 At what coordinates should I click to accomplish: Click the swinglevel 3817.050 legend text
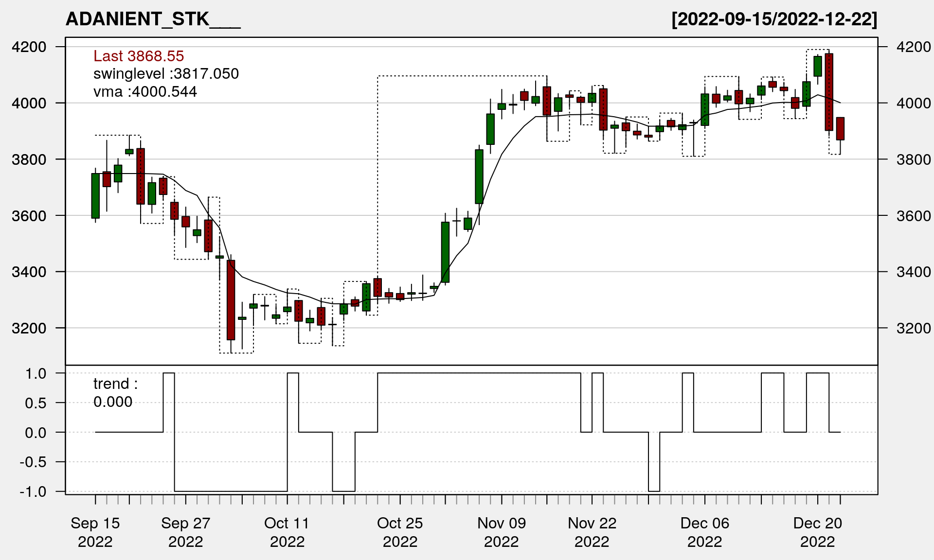click(166, 73)
